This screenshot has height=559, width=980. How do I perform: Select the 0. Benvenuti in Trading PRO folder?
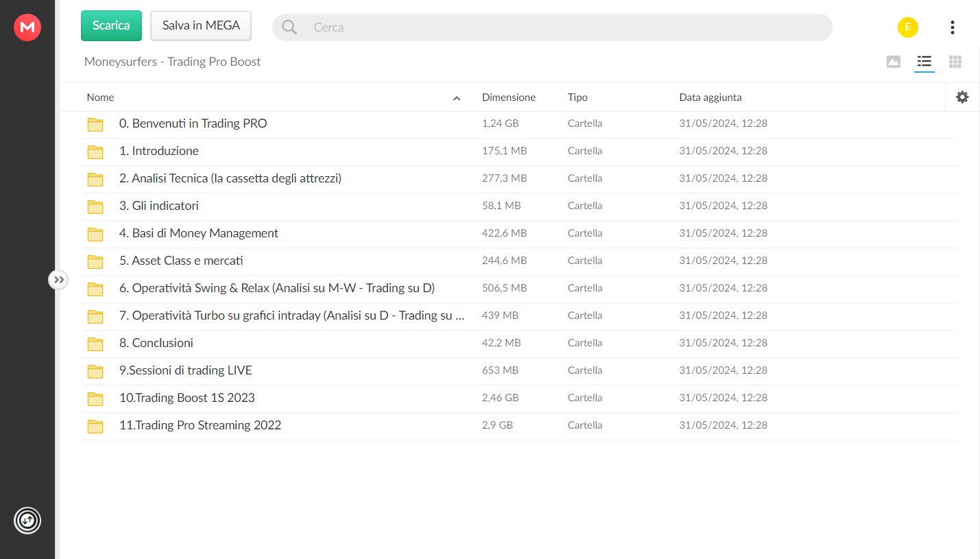[x=193, y=123]
